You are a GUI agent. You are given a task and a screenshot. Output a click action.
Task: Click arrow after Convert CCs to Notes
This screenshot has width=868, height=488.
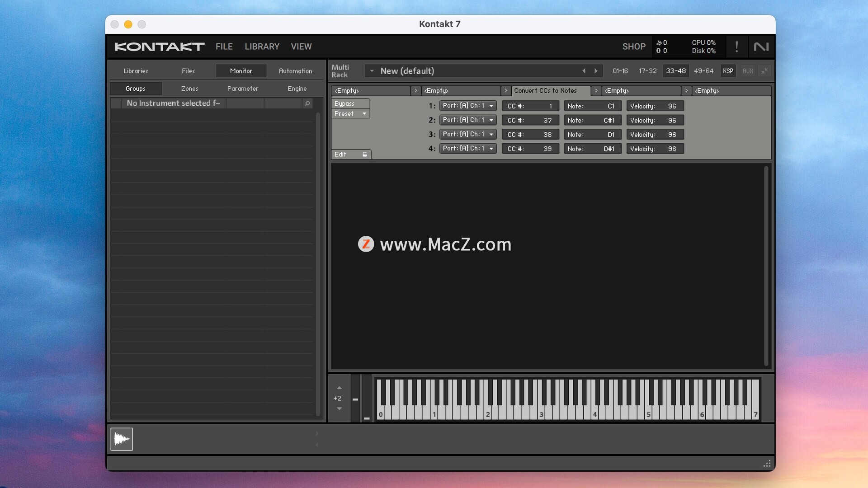tap(596, 91)
